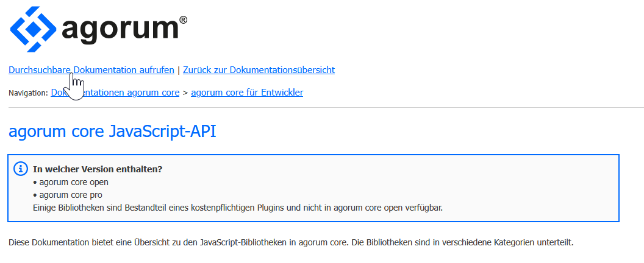Click the 'agorum core pro' bullet item

(x=71, y=195)
